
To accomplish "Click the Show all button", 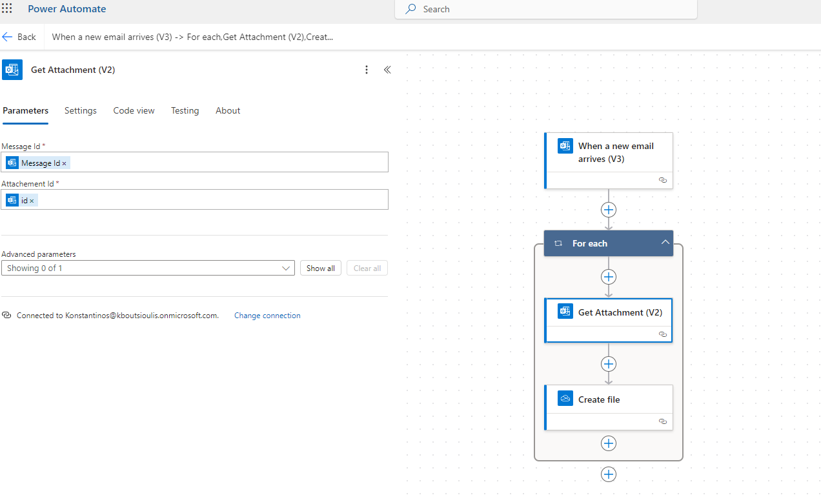I will pos(321,268).
